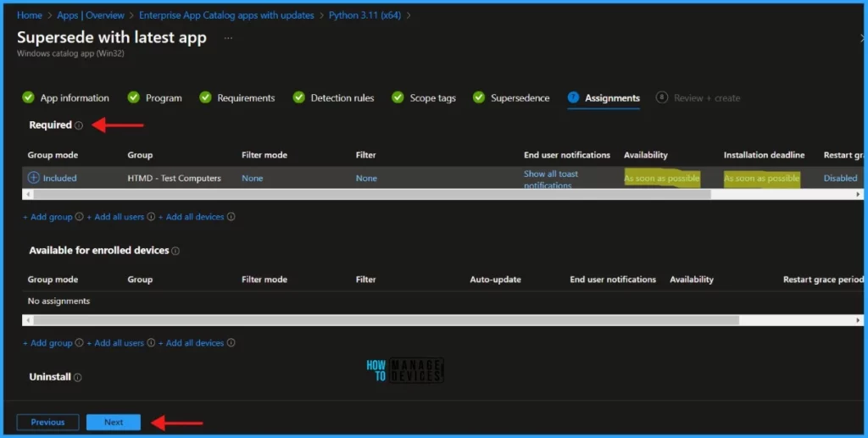Click Included group mode link
The height and width of the screenshot is (438, 868).
pos(60,178)
